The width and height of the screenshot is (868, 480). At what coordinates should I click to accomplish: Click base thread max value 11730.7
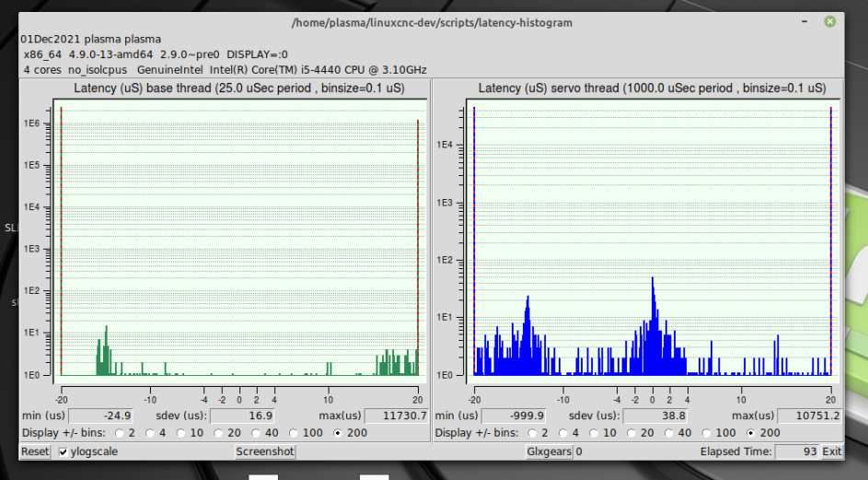[x=396, y=416]
